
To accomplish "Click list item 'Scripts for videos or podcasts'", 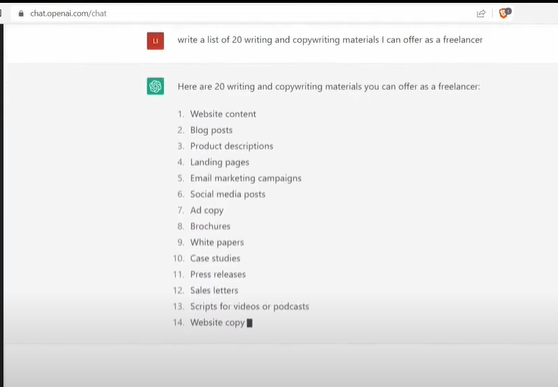I will click(249, 307).
